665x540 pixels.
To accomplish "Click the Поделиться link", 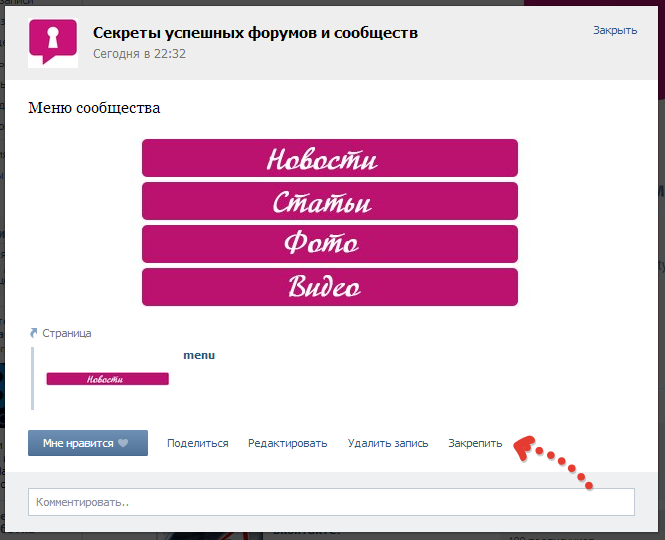I will (197, 443).
